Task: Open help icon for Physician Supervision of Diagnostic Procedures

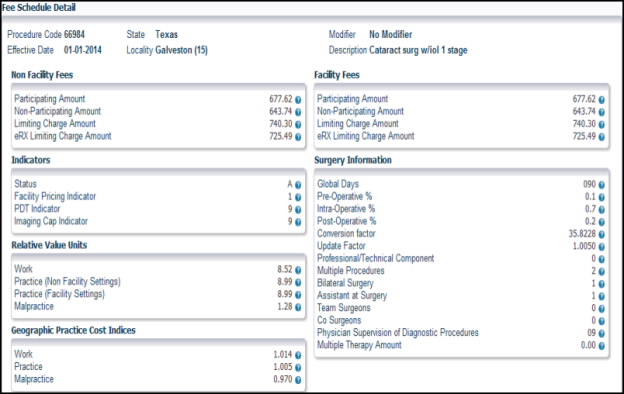Action: click(601, 334)
